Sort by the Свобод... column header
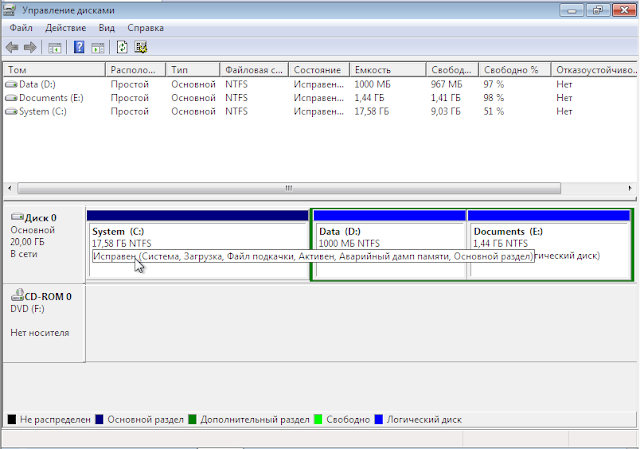Screen dimensions: 640x449 pos(452,70)
